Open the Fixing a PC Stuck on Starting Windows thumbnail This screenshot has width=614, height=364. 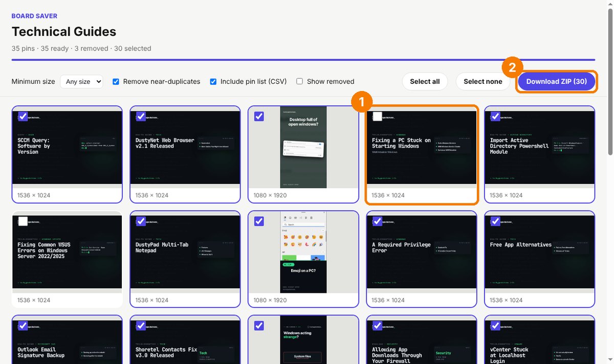point(422,147)
